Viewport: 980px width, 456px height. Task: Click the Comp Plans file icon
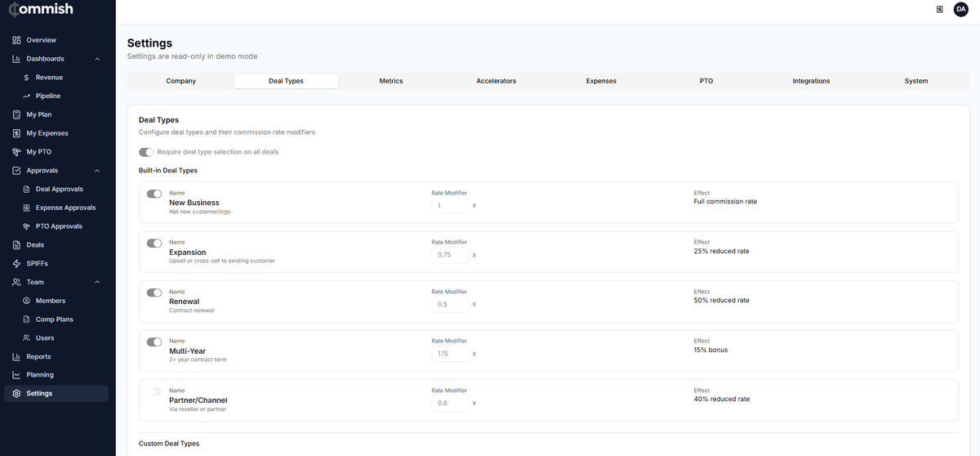point(27,320)
